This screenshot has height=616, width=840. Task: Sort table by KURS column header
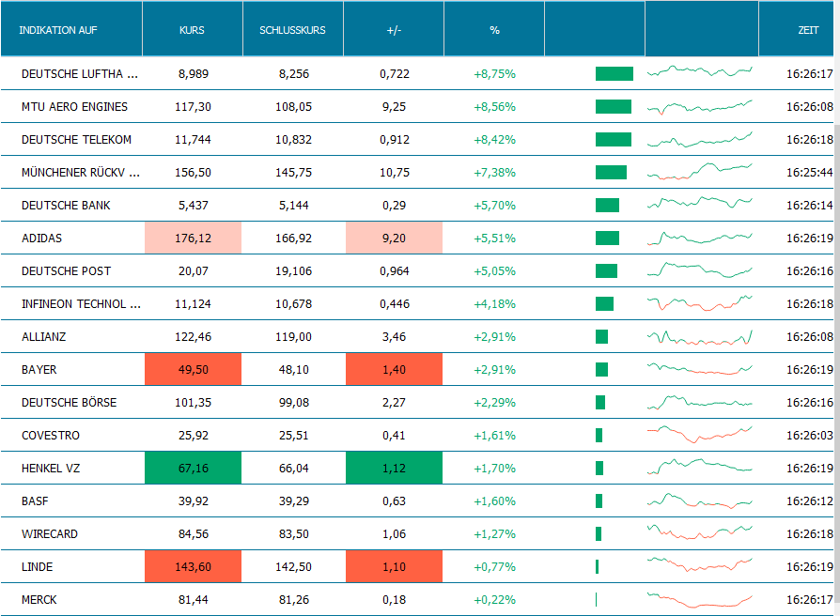pos(192,30)
